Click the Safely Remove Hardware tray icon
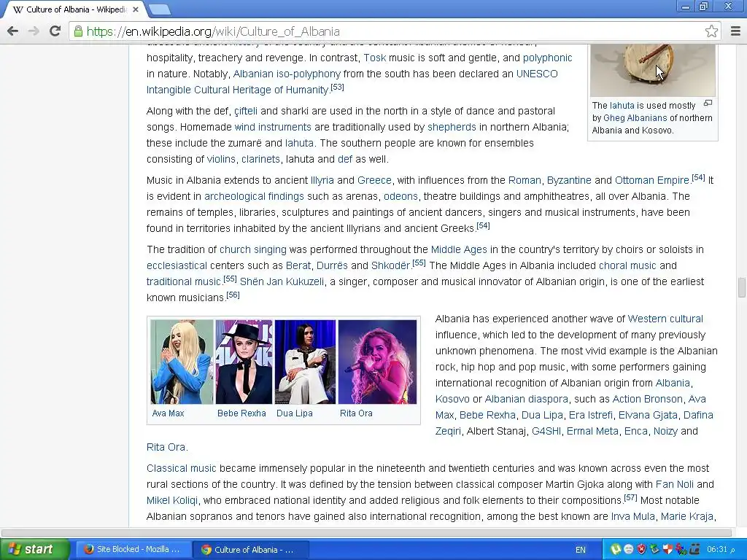Screen dimensions: 747x560 [654, 549]
